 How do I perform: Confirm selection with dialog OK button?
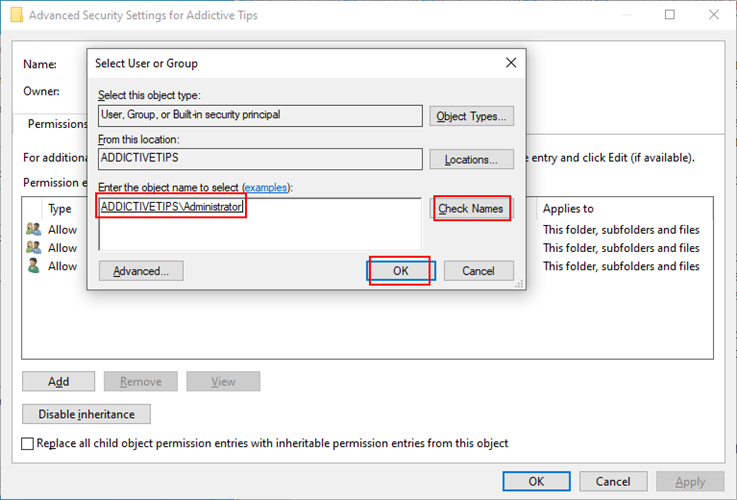coord(401,271)
